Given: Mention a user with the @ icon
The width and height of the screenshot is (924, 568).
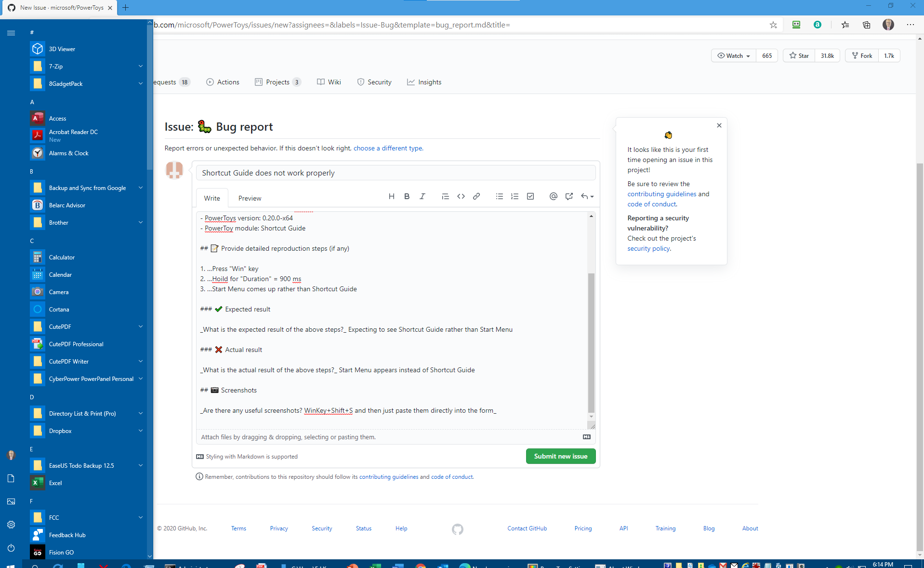Looking at the screenshot, I should [554, 196].
